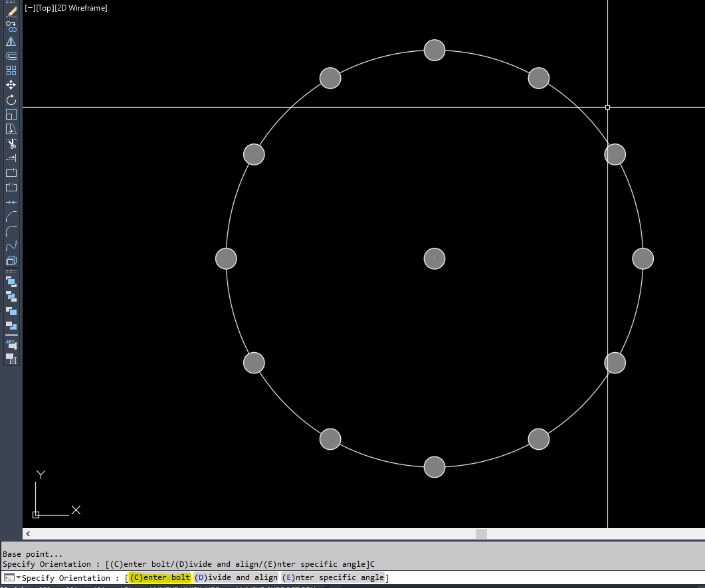The height and width of the screenshot is (588, 705).
Task: Open the [2D Wireframe] visual style menu
Action: click(x=80, y=8)
